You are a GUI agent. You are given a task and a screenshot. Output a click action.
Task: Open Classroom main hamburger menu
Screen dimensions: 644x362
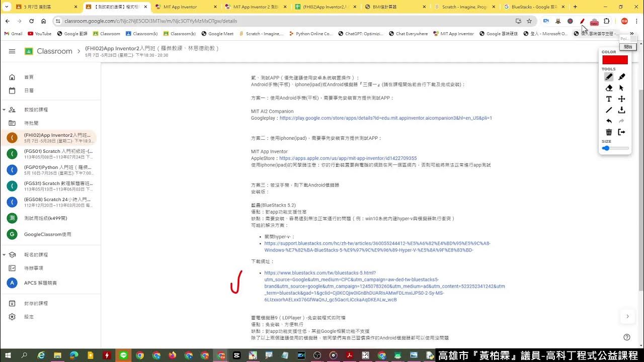(x=12, y=51)
